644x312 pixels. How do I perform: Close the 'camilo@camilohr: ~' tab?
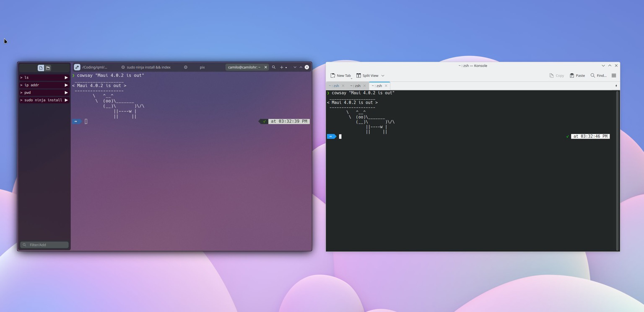point(265,67)
